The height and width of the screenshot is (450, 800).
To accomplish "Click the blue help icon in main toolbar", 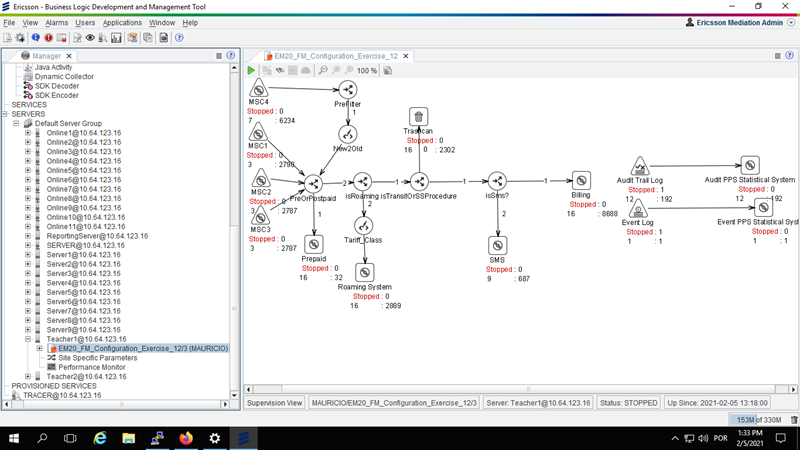I will pyautogui.click(x=179, y=38).
